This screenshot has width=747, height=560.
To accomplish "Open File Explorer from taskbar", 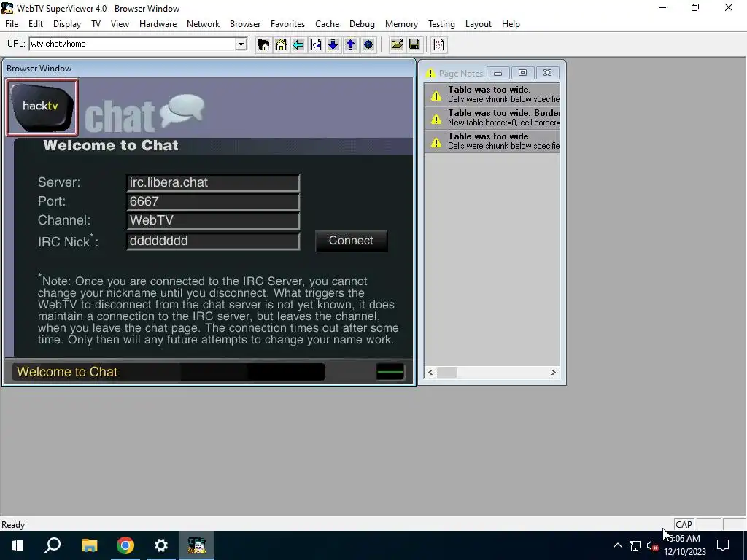I will tap(89, 545).
